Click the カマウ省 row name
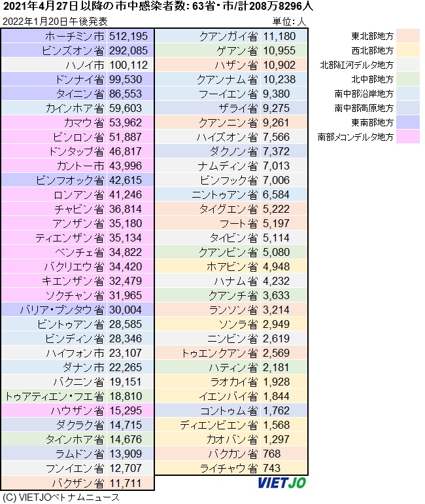This screenshot has width=425, height=504. (x=84, y=122)
